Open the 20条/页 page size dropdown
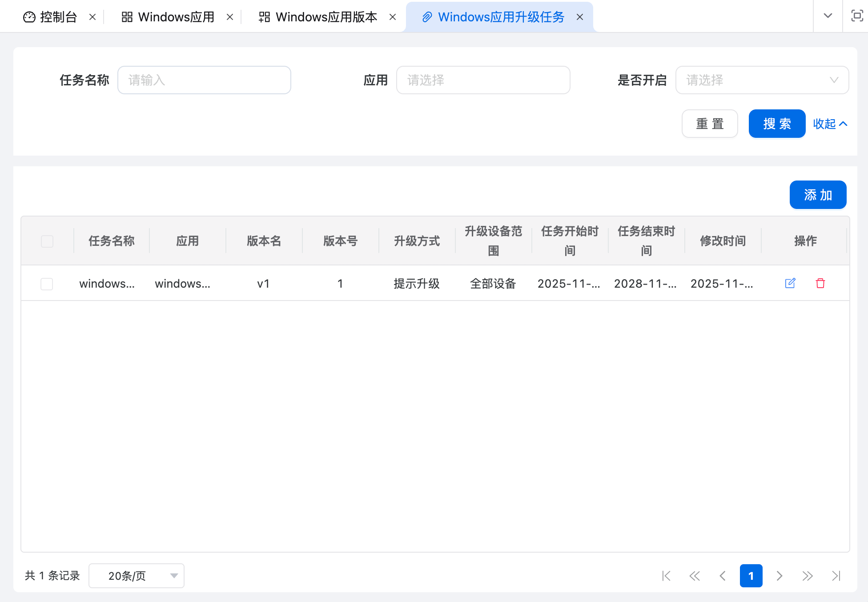 [137, 576]
